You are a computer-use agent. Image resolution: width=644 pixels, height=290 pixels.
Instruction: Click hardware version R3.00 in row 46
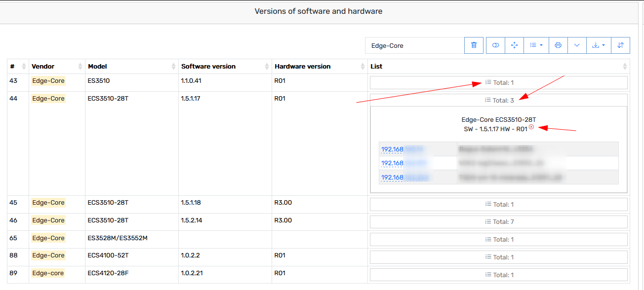coord(283,220)
